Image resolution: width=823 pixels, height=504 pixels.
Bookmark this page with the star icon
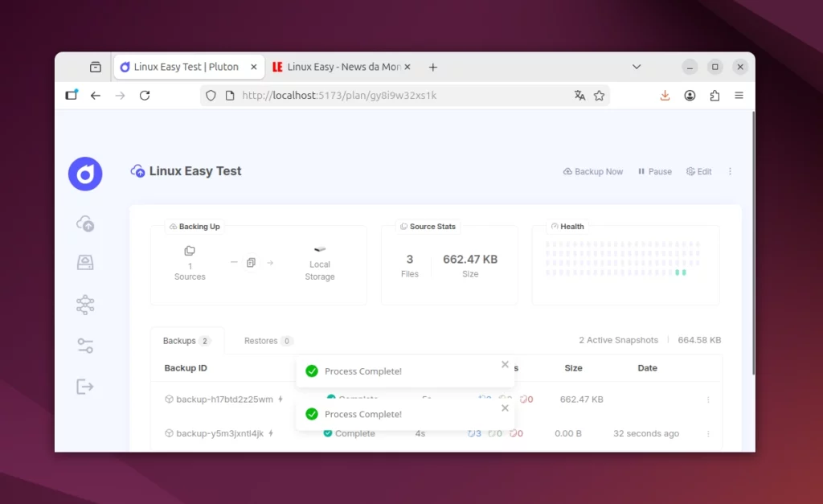(599, 96)
